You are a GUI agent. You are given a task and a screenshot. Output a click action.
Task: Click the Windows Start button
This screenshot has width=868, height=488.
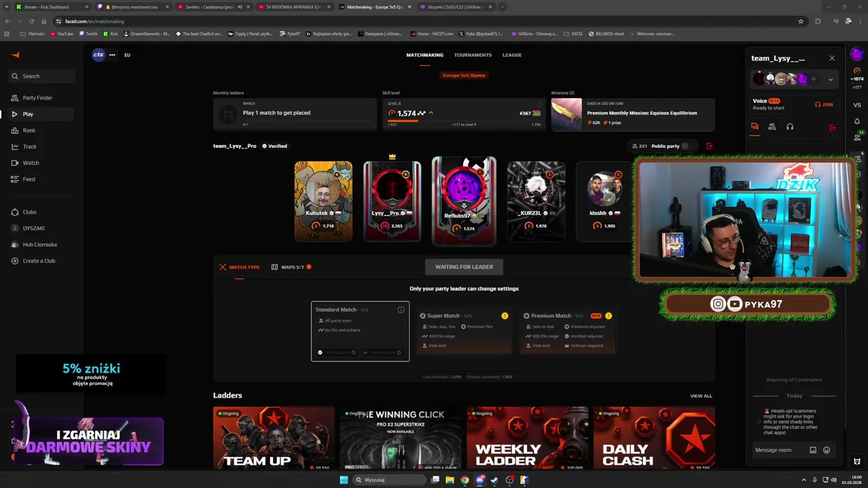click(344, 480)
